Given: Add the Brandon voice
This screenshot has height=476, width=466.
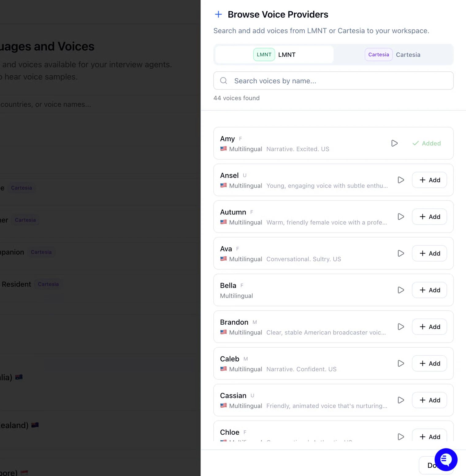Looking at the screenshot, I should coord(429,327).
